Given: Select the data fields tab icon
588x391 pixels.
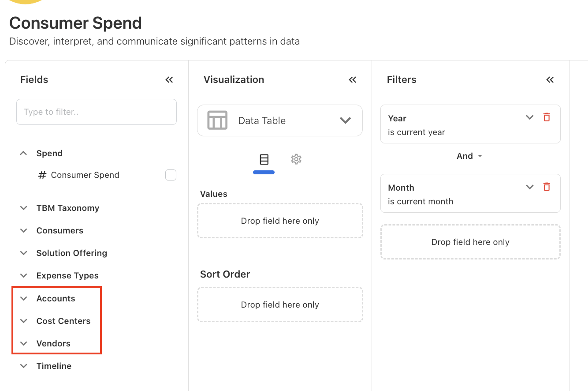Looking at the screenshot, I should pyautogui.click(x=264, y=159).
